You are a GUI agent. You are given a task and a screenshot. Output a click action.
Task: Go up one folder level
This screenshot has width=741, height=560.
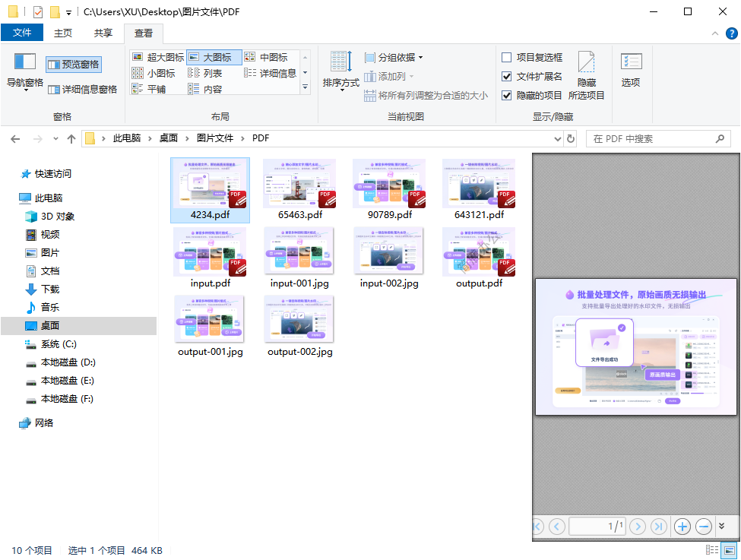[x=71, y=138]
